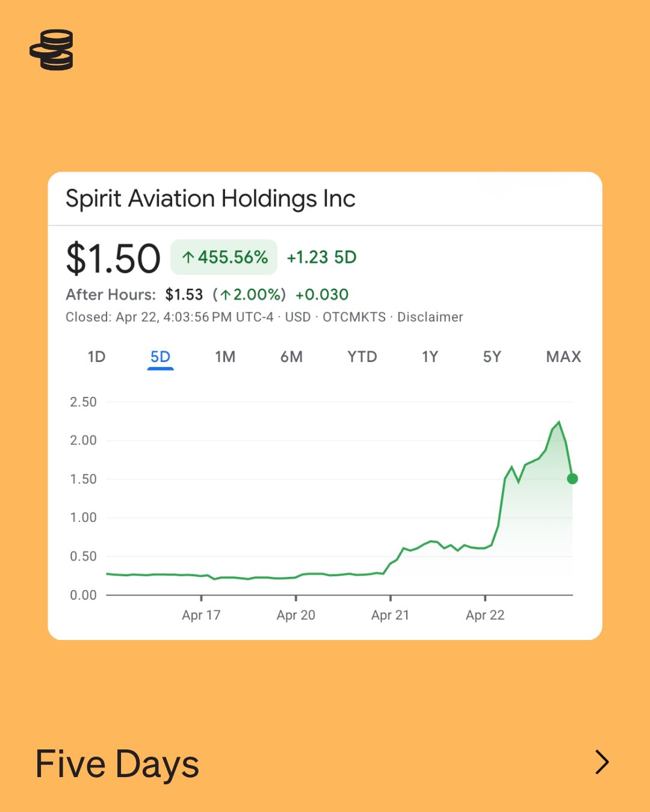Click the Spirit Aviation Holdings Inc title
Screen dimensions: 650x812
coord(210,198)
